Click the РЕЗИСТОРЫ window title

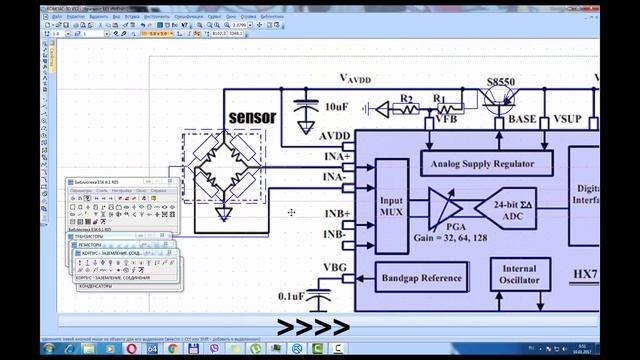pos(90,245)
